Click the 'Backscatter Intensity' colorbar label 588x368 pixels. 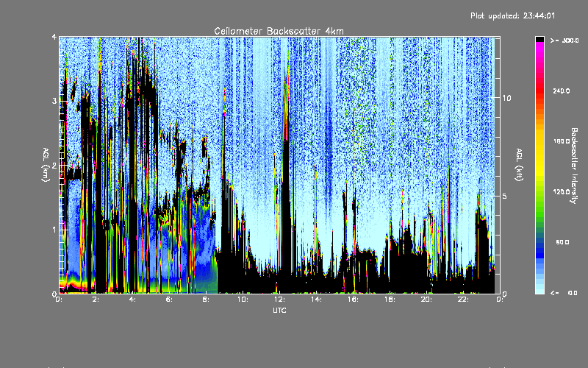pos(574,166)
